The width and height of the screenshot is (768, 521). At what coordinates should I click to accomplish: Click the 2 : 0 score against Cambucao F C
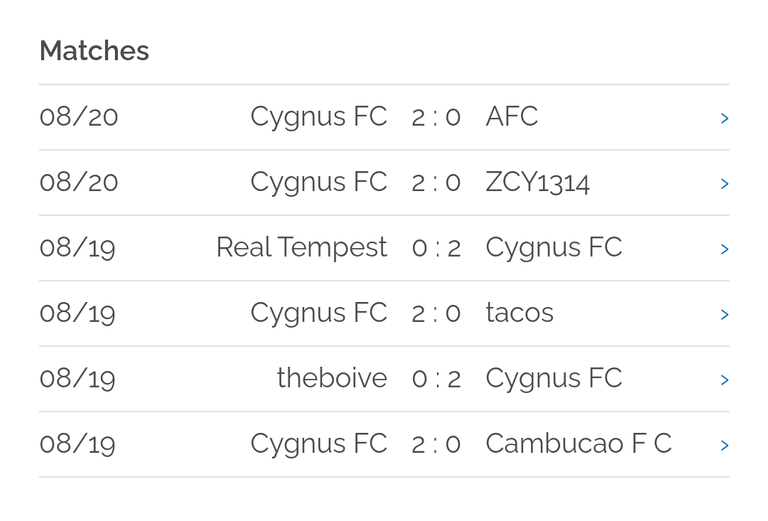[x=436, y=445]
